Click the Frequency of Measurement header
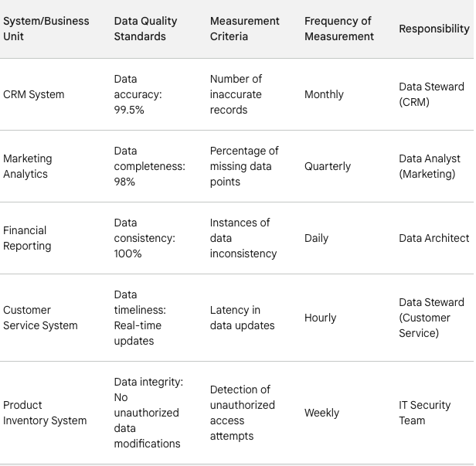The width and height of the screenshot is (476, 466). point(338,29)
